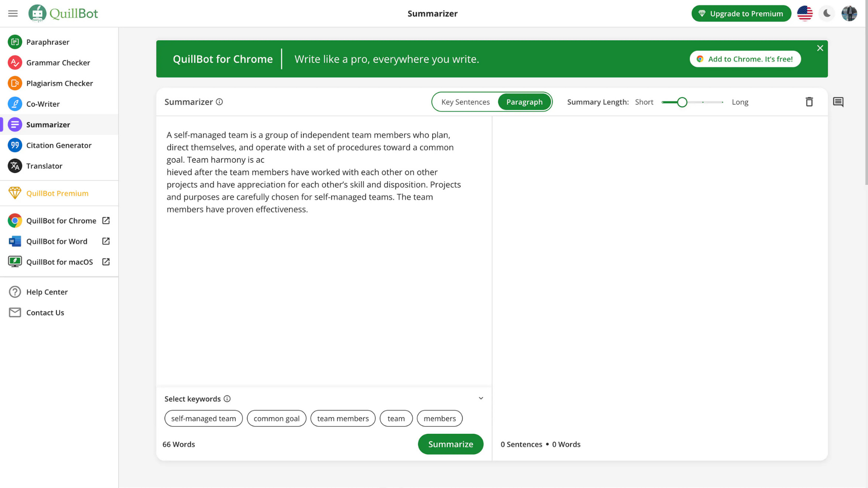
Task: Close the QuillBot for Chrome banner
Action: click(x=820, y=48)
